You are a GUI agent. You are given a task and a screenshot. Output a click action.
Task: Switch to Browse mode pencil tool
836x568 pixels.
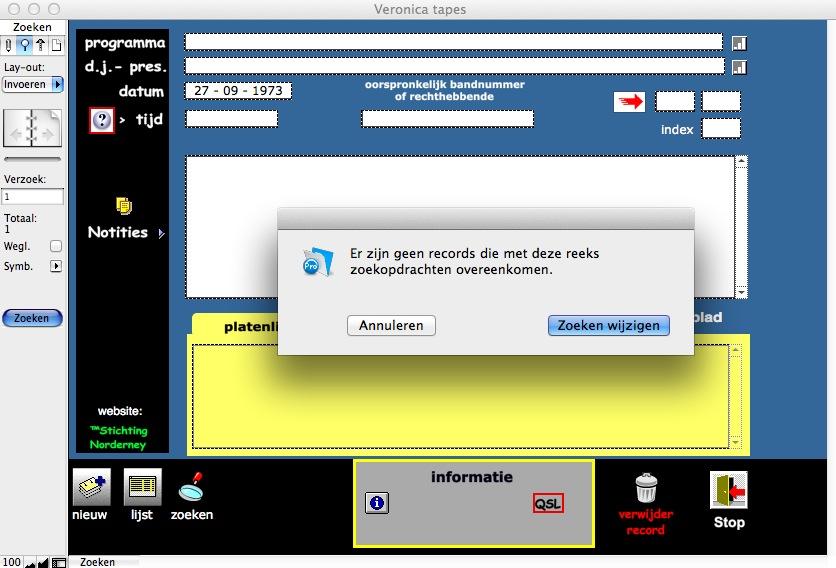pyautogui.click(x=9, y=45)
